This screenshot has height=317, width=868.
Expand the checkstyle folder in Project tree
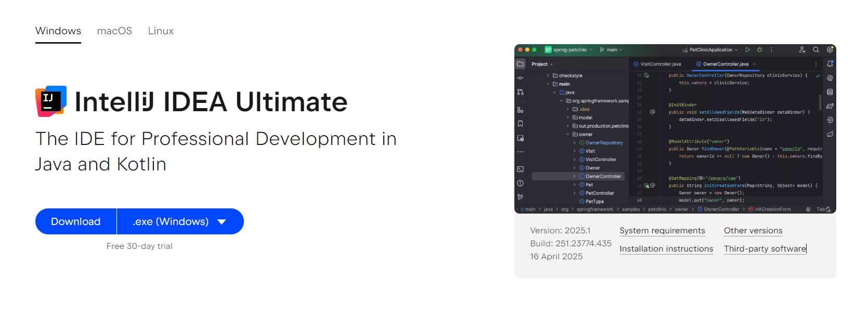point(548,76)
